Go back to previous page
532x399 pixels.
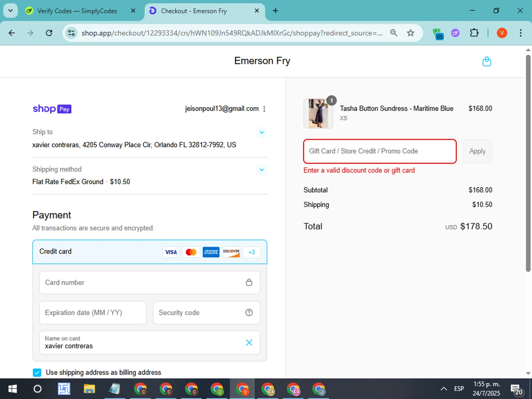pos(12,33)
